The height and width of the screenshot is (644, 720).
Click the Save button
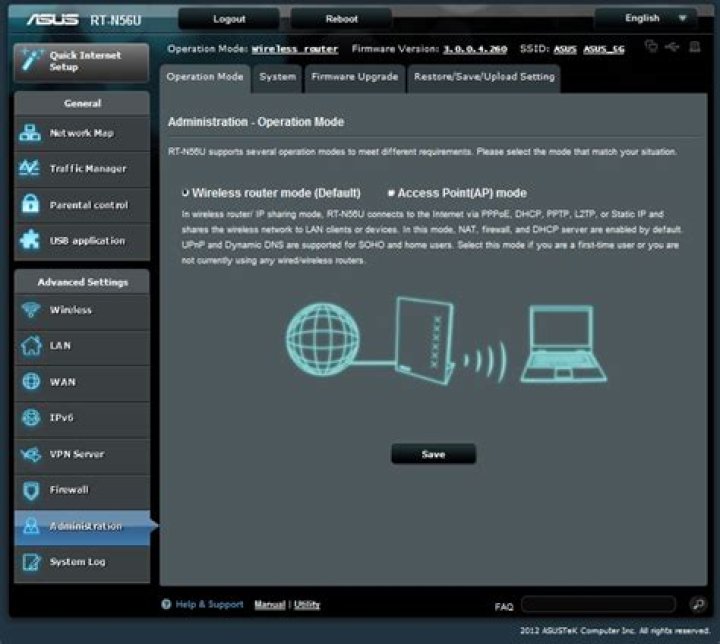(433, 454)
